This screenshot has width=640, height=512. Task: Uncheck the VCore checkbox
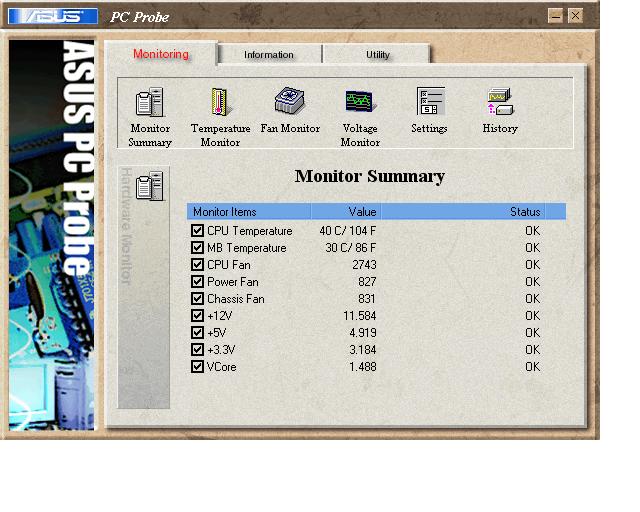197,367
